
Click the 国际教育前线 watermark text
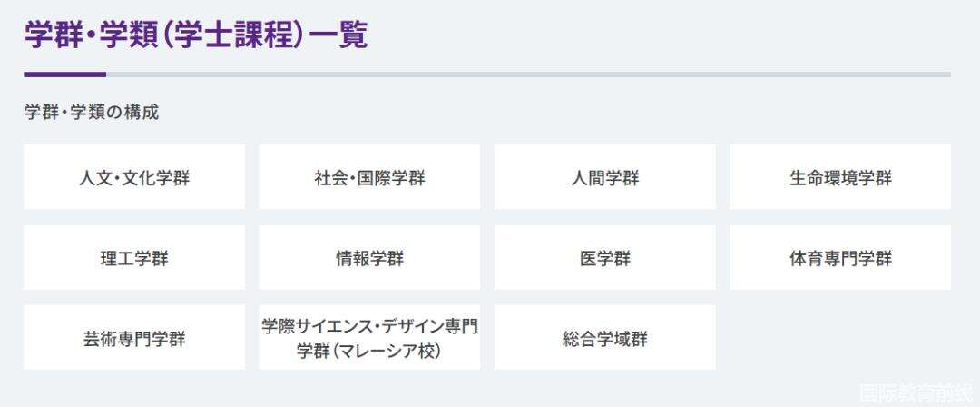(x=916, y=392)
